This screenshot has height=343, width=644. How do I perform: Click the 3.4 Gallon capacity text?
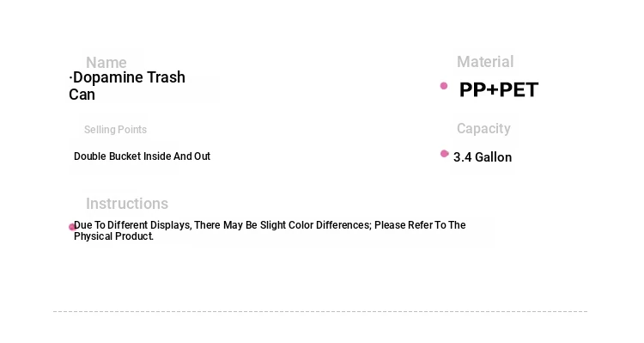pos(483,157)
